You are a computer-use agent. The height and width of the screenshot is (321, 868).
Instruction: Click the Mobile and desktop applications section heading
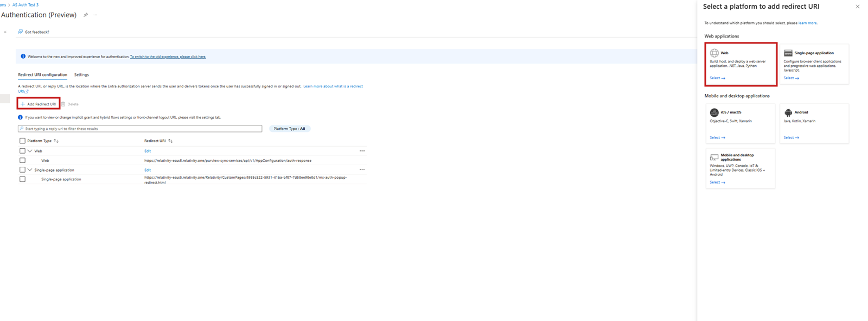click(737, 96)
